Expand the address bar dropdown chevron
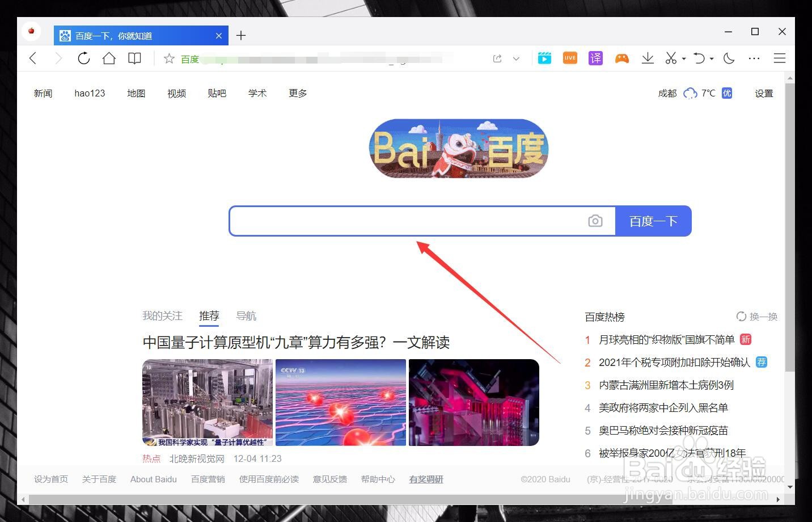Image resolution: width=812 pixels, height=522 pixels. point(516,58)
